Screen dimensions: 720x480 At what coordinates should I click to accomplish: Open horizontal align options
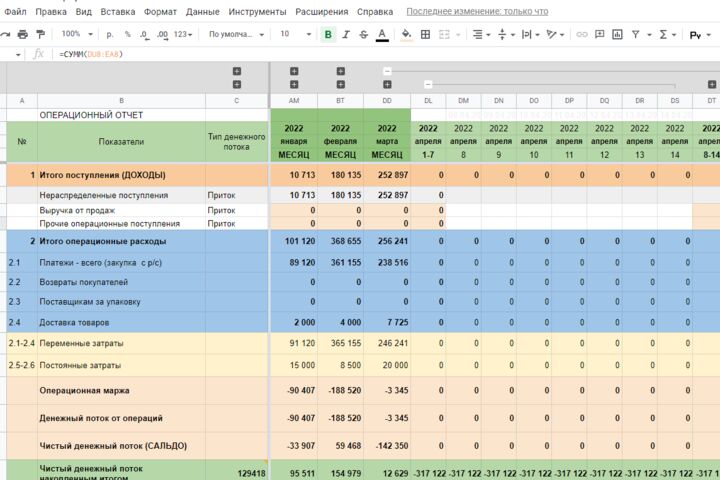pyautogui.click(x=481, y=34)
